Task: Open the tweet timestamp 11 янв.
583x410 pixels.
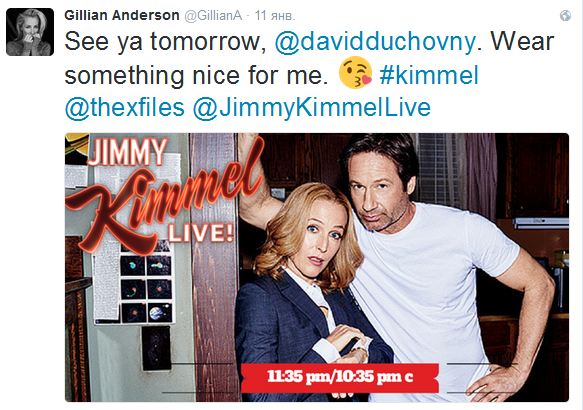Action: (275, 16)
